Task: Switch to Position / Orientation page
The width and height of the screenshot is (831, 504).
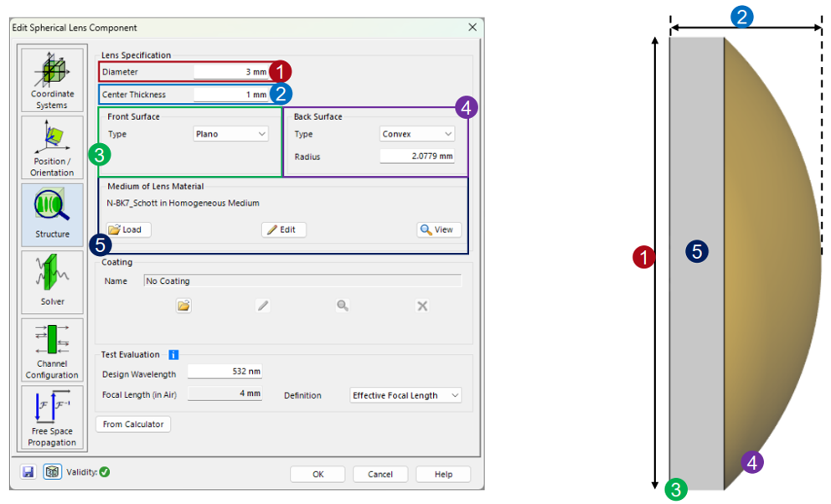Action: point(52,147)
